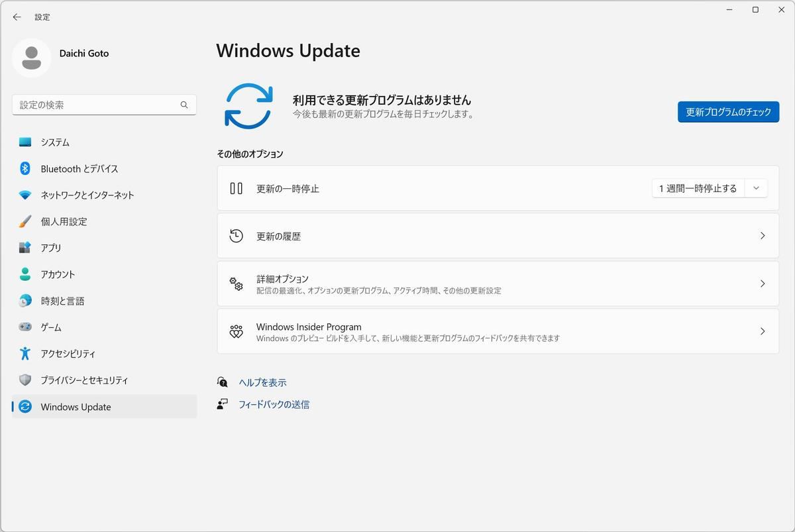Screen dimensions: 795x532
Task: Open 時刻と言語 settings
Action: (104, 301)
